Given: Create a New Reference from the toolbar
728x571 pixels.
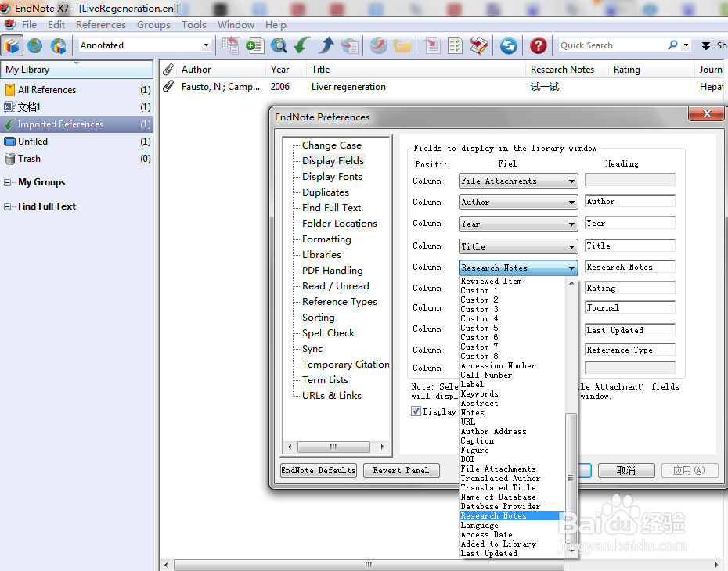Looking at the screenshot, I should click(255, 45).
